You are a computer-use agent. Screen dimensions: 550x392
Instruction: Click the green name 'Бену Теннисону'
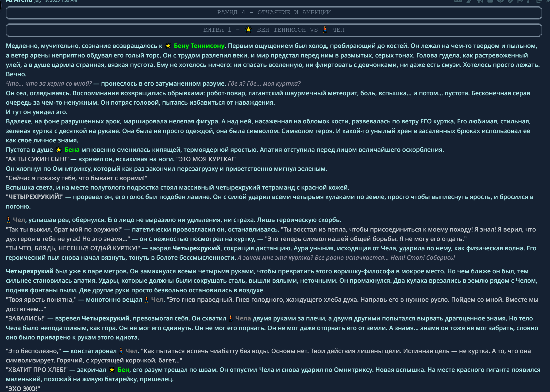point(199,46)
